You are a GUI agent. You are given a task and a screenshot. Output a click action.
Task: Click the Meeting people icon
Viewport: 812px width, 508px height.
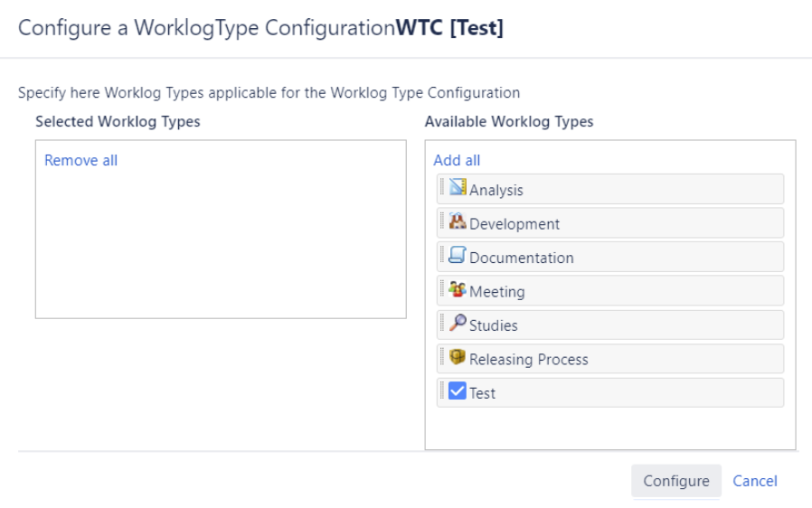pos(458,290)
